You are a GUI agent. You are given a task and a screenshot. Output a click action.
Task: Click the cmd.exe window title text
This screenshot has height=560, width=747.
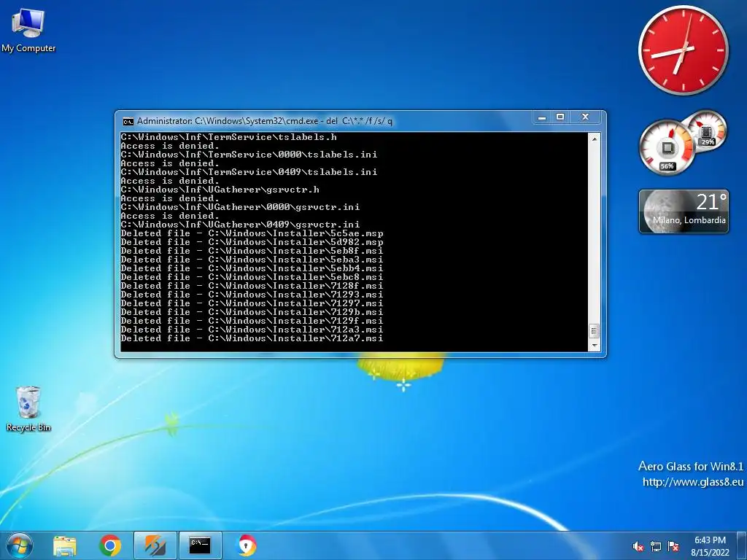click(x=265, y=121)
